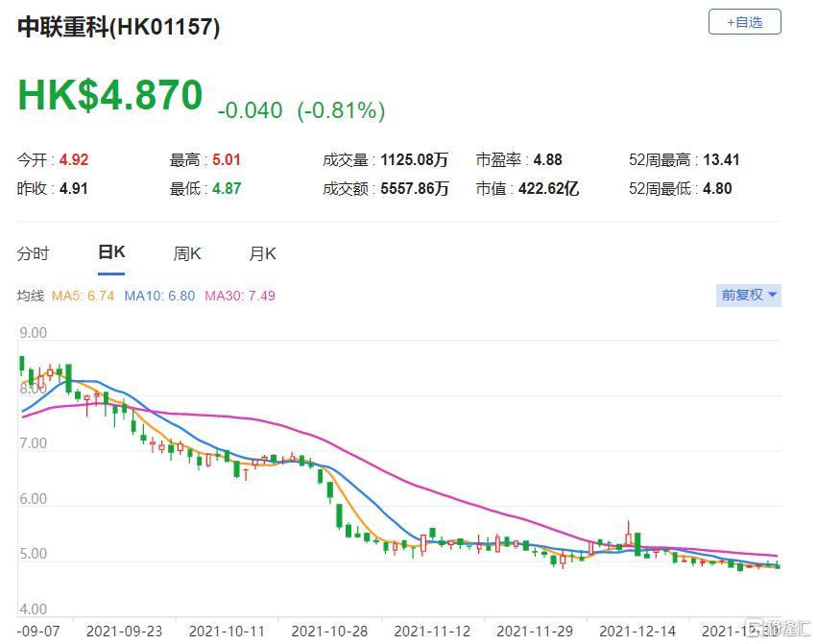This screenshot has width=817, height=644.
Task: Click the 6.00 price axis label
Action: (x=33, y=499)
